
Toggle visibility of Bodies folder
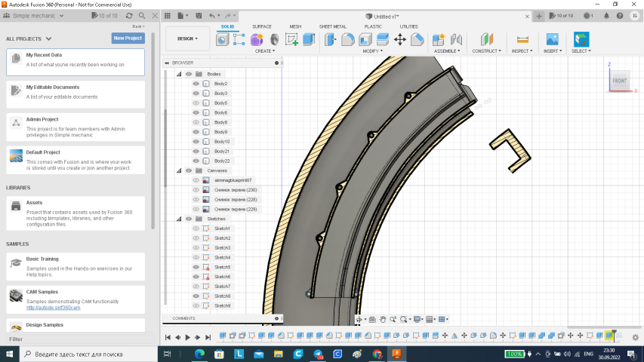[189, 75]
